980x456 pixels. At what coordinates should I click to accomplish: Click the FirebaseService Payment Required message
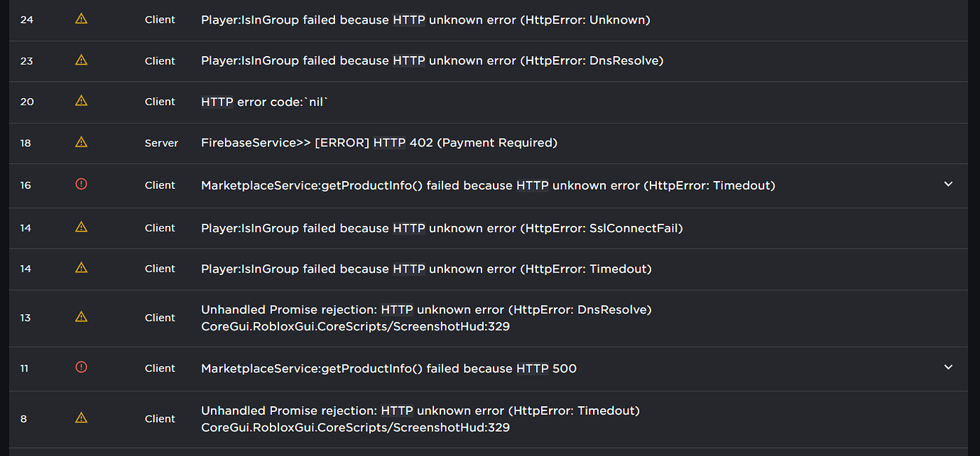(379, 143)
